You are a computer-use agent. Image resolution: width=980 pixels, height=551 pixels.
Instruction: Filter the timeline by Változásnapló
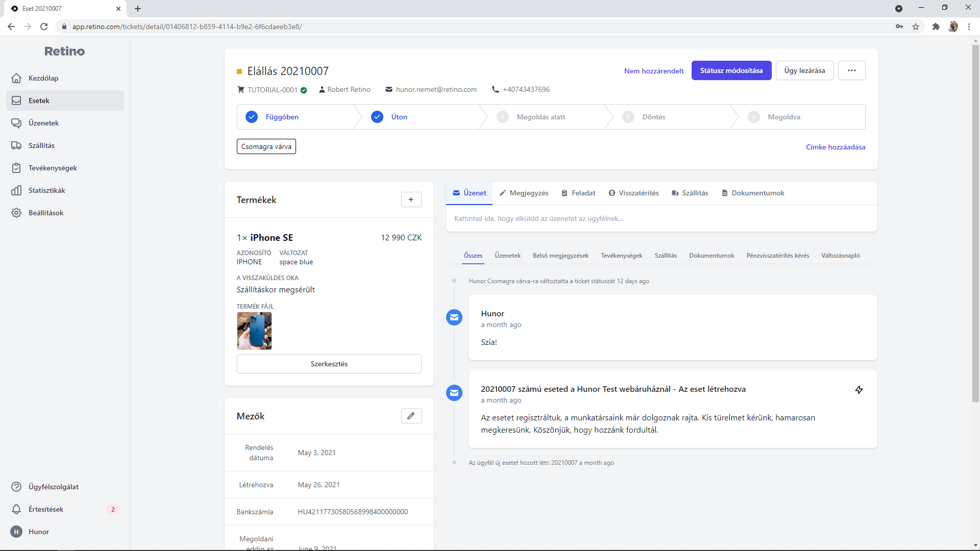tap(840, 256)
